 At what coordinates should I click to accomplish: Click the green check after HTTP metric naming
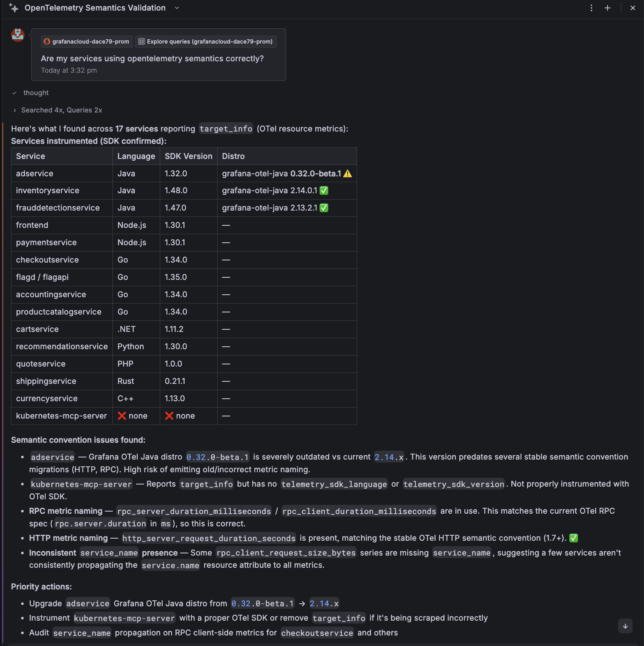coord(574,538)
